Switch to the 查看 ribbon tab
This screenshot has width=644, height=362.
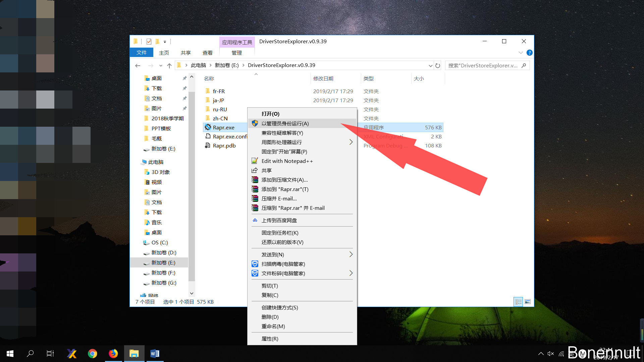click(x=208, y=53)
